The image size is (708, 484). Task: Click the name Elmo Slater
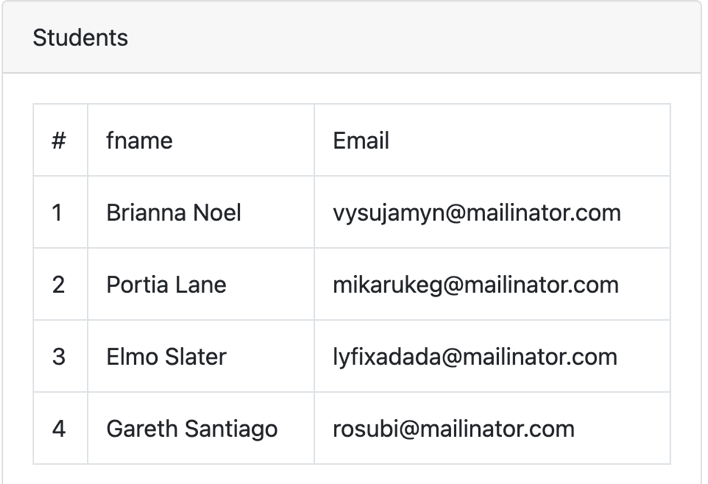click(x=166, y=357)
